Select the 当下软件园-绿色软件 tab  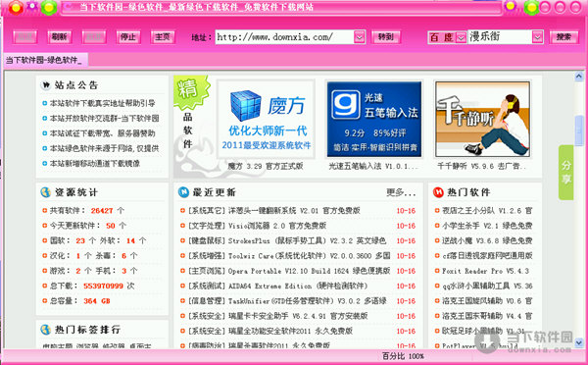tap(45, 60)
